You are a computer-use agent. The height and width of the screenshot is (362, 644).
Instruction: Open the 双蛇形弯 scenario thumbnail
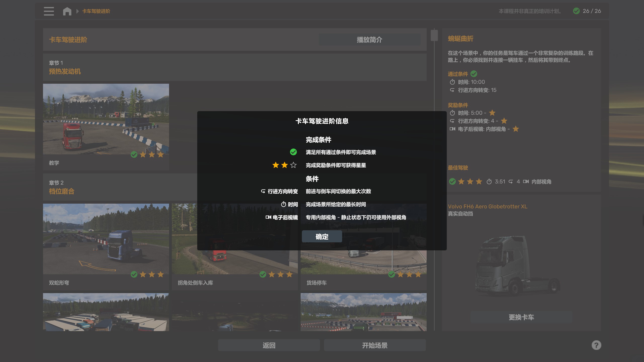click(x=106, y=239)
